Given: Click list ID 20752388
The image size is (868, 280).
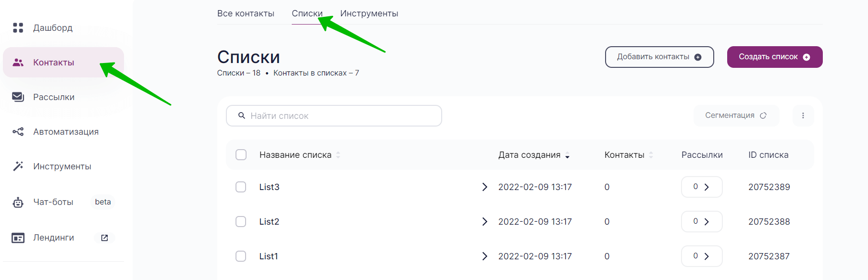Looking at the screenshot, I should click(769, 221).
